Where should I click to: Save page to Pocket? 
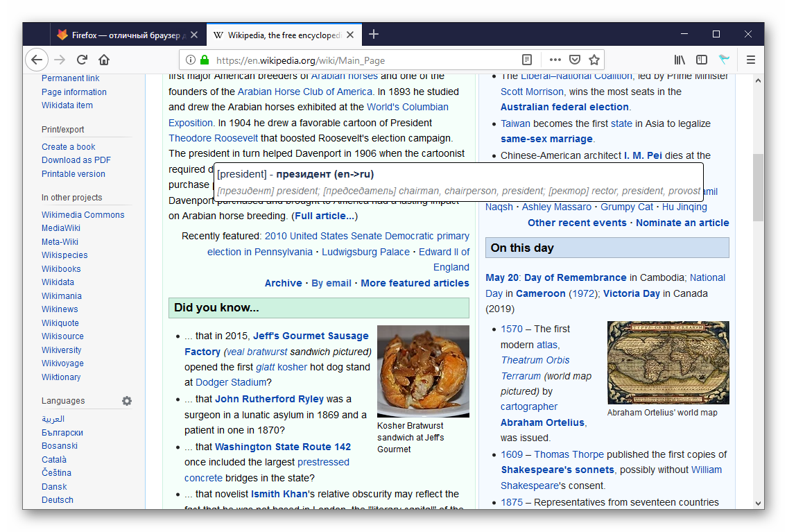pyautogui.click(x=574, y=60)
